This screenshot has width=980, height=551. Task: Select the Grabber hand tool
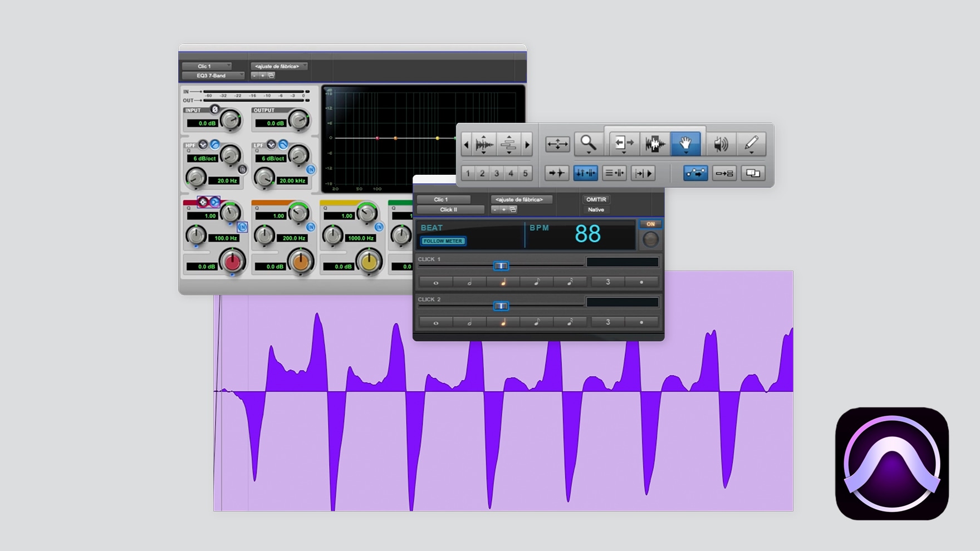click(x=685, y=144)
